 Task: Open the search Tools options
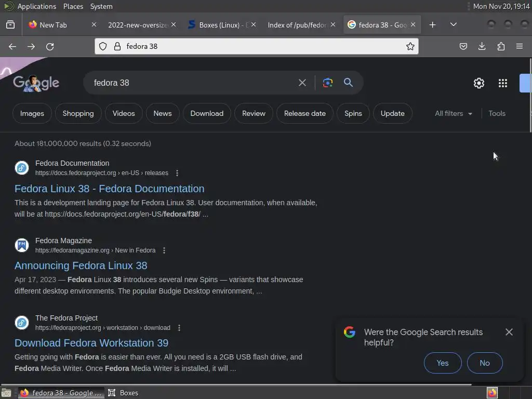pos(497,114)
